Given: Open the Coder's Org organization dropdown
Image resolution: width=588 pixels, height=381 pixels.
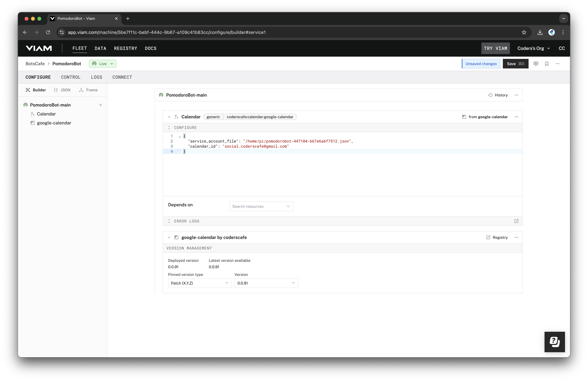Looking at the screenshot, I should [x=533, y=48].
